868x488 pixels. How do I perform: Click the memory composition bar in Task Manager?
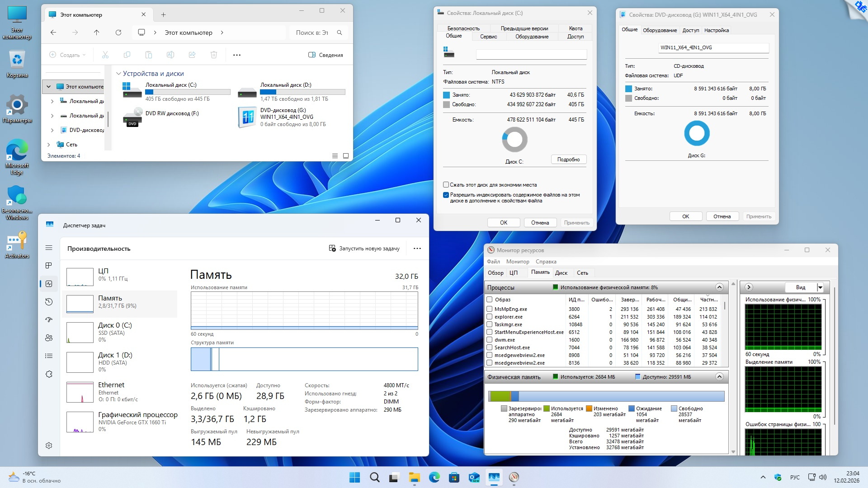point(304,359)
